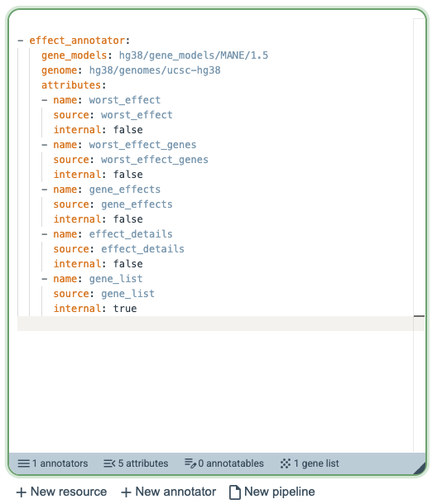437x504 pixels.
Task: Click the false value under effect_details internal
Action: tap(128, 264)
